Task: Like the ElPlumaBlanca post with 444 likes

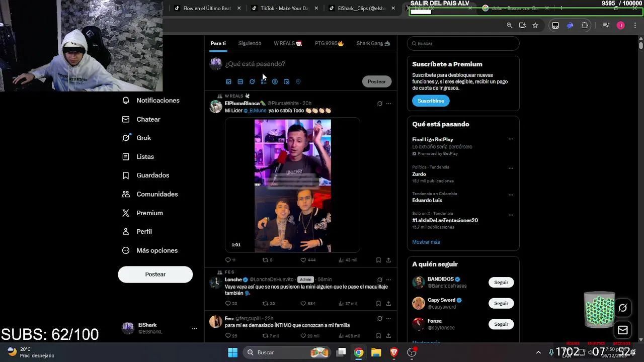Action: pyautogui.click(x=307, y=260)
